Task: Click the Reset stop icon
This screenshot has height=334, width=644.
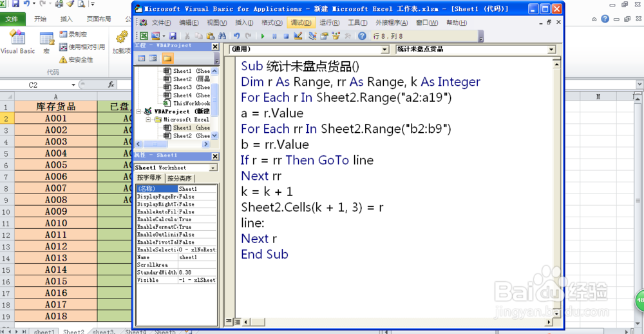Action: (x=287, y=36)
